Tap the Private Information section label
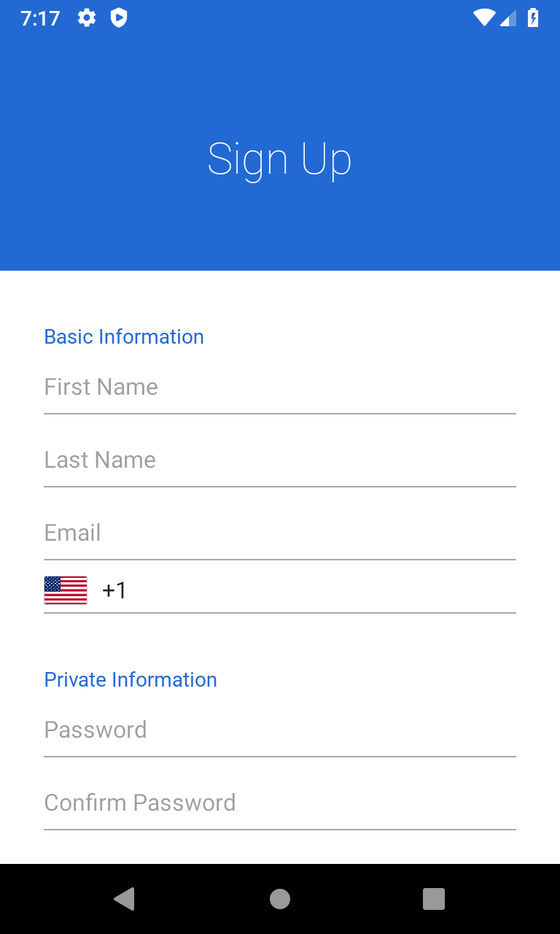 (x=131, y=680)
